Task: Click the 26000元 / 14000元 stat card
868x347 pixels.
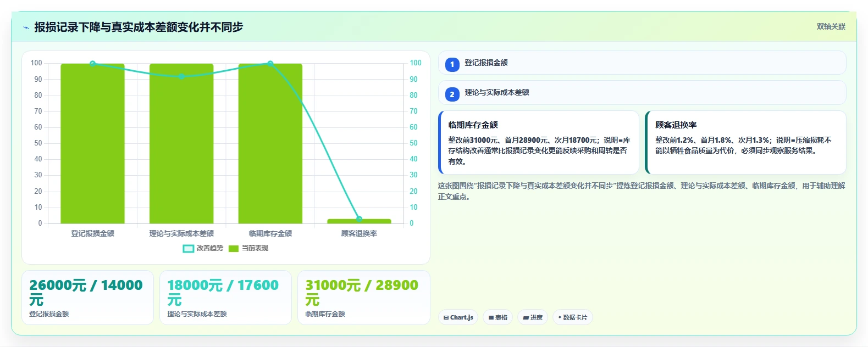Action: [87, 298]
